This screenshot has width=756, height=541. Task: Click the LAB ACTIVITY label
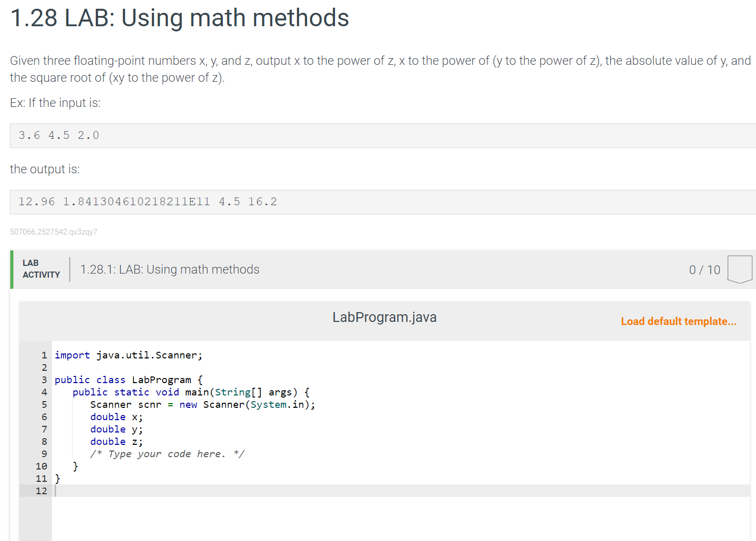(x=41, y=269)
